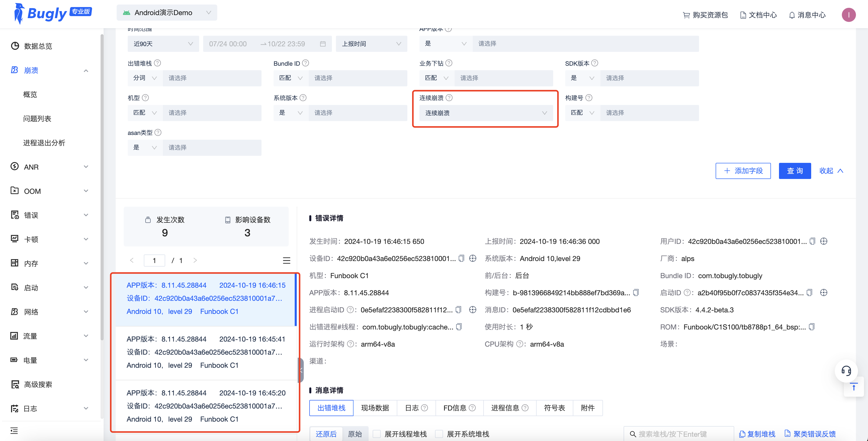The image size is (868, 441).
Task: Enable 展开线程堆栈 checkbox
Action: [377, 434]
